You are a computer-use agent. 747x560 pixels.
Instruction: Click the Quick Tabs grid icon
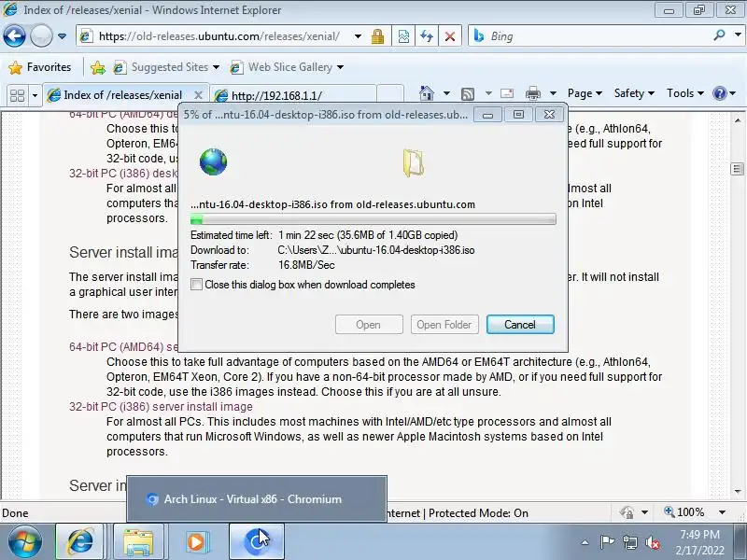pos(17,95)
